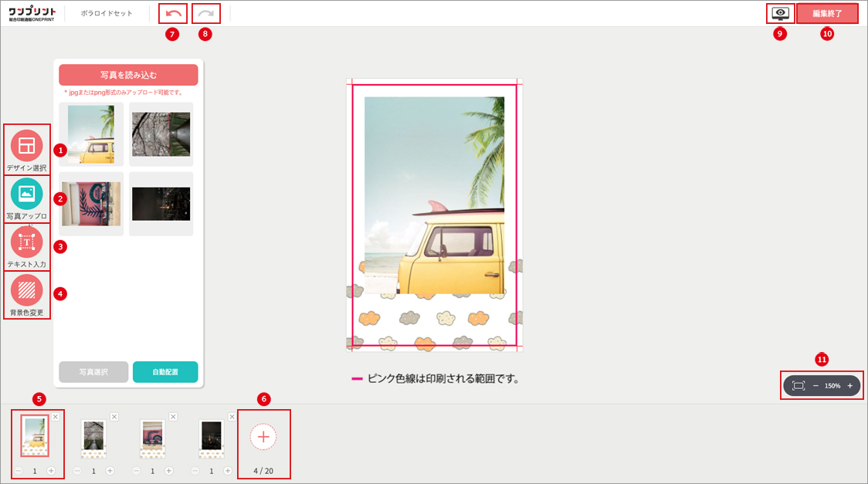Select the night city page thumbnail in the bottom strip
This screenshot has height=484, width=868.
point(212,438)
